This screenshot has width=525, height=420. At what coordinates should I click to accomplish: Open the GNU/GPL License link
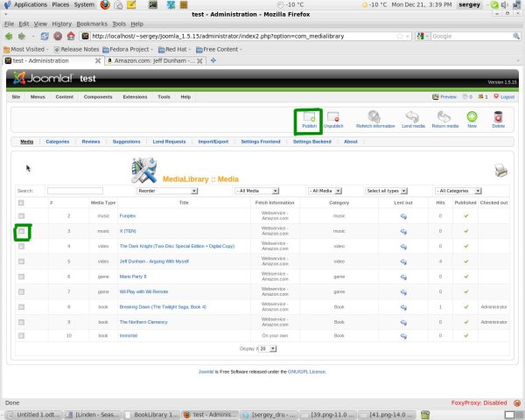pyautogui.click(x=306, y=371)
